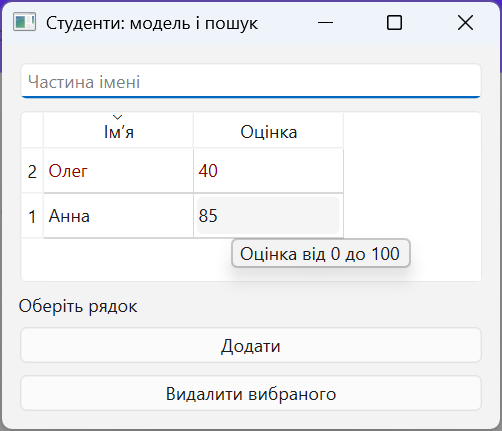This screenshot has width=502, height=431.
Task: Sort table by Оцінка column header
Action: pyautogui.click(x=268, y=130)
